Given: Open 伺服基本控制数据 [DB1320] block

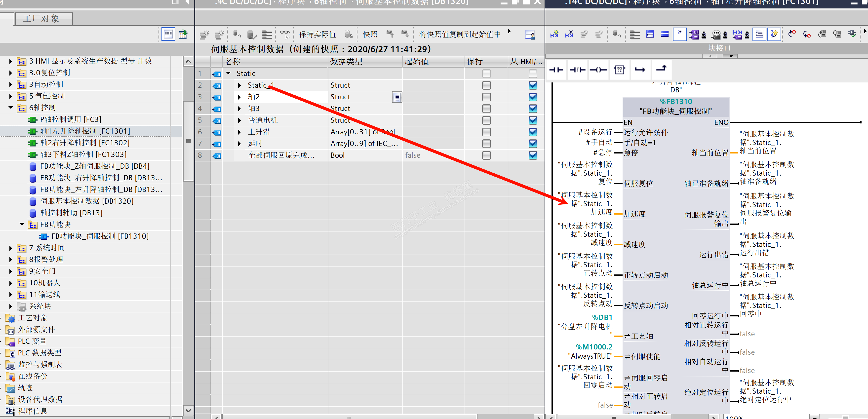Looking at the screenshot, I should coord(87,201).
